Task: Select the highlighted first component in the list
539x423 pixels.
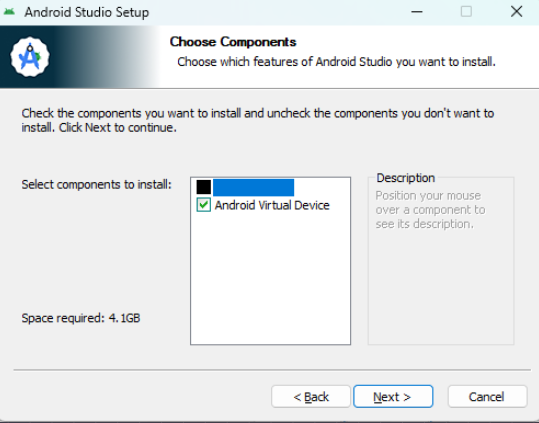Action: (x=253, y=187)
